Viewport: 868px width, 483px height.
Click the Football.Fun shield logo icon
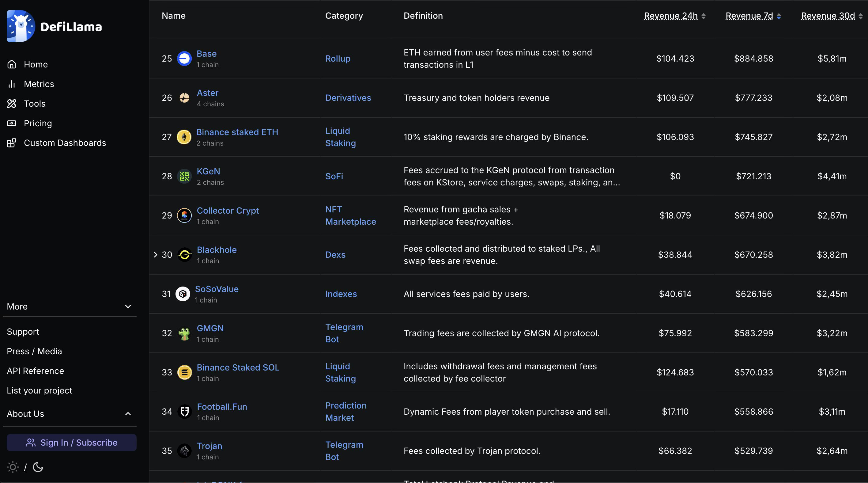(184, 412)
